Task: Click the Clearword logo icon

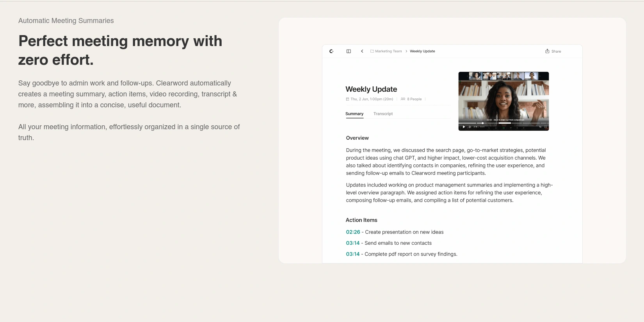Action: 331,51
